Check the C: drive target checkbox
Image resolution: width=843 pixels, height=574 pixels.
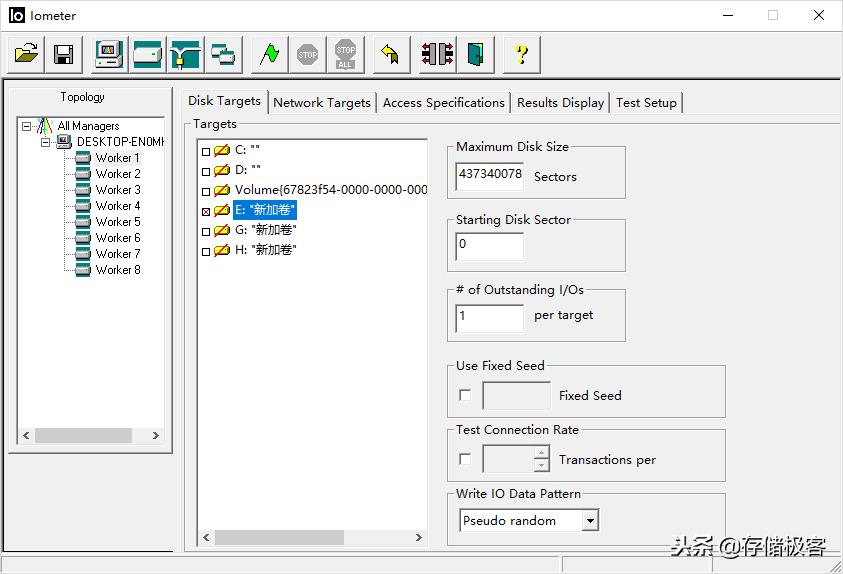[x=206, y=151]
